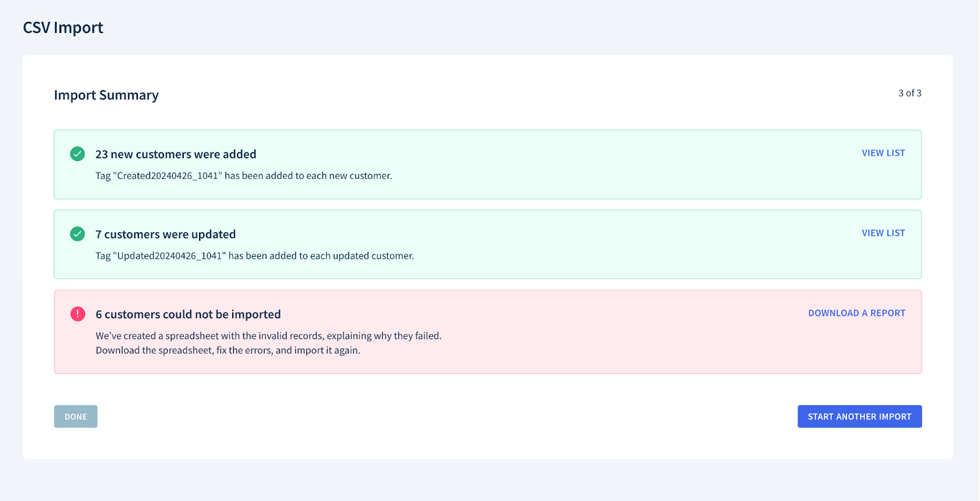This screenshot has width=980, height=501.
Task: Click the green checkmark icon beside customers updated
Action: pyautogui.click(x=77, y=234)
